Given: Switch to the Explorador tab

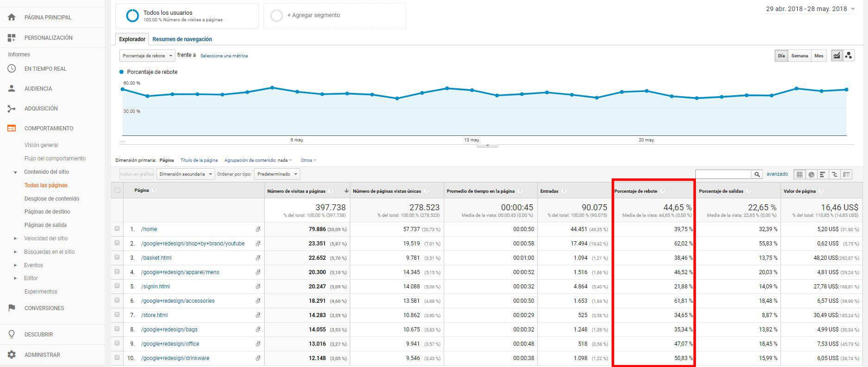Looking at the screenshot, I should point(132,39).
